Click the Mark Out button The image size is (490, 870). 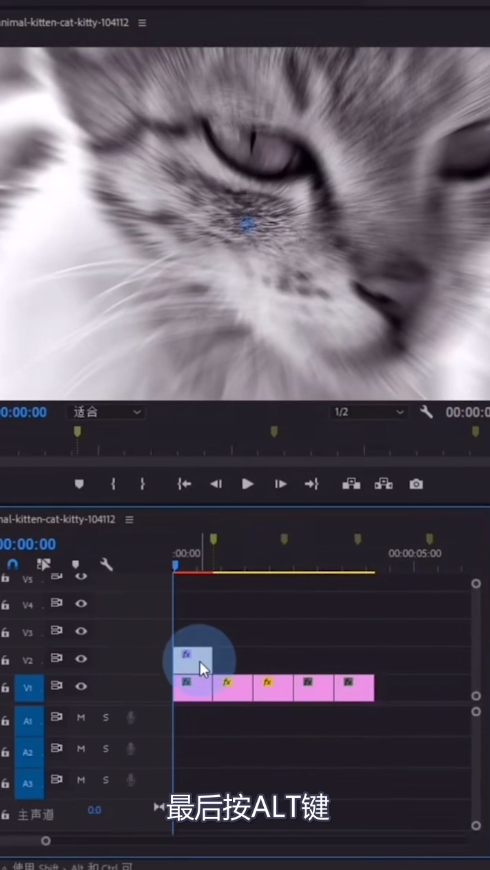[x=143, y=484]
